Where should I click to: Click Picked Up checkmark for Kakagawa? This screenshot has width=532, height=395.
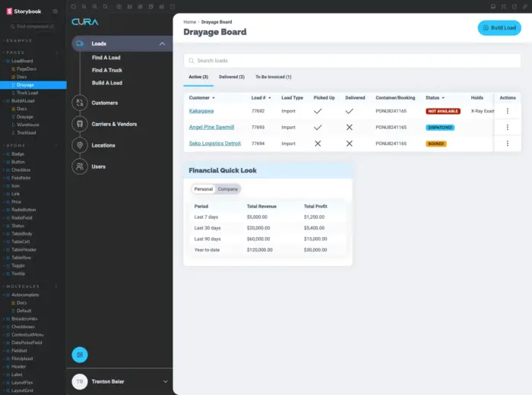(318, 111)
